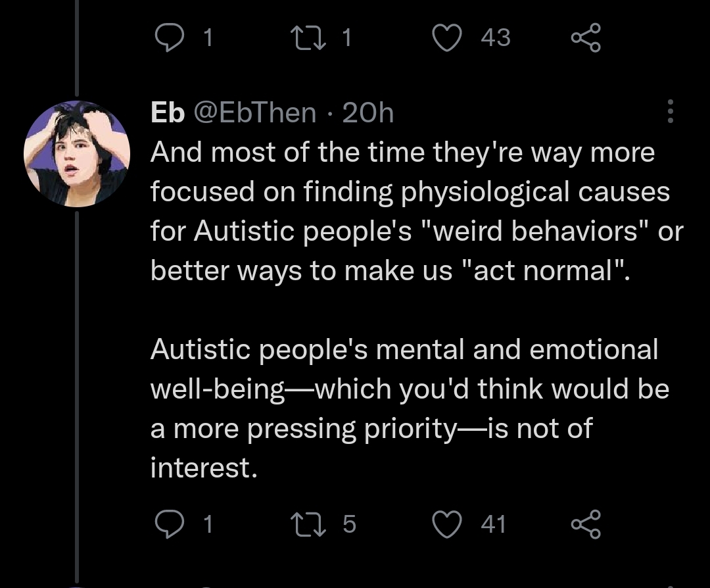Click the 41 likes count on Eb's tweet
Screen dimensions: 710x588
pos(493,524)
